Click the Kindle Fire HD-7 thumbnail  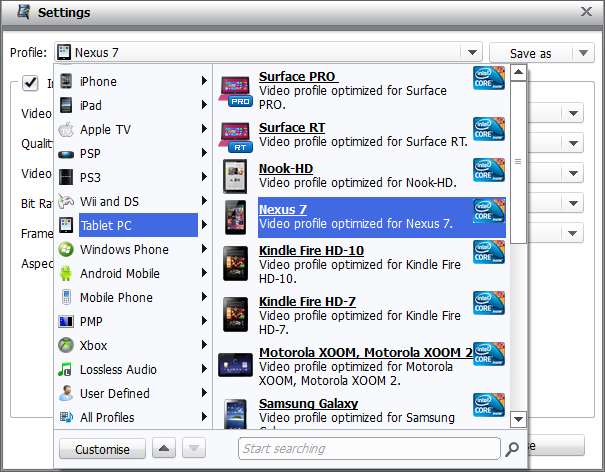(x=236, y=315)
